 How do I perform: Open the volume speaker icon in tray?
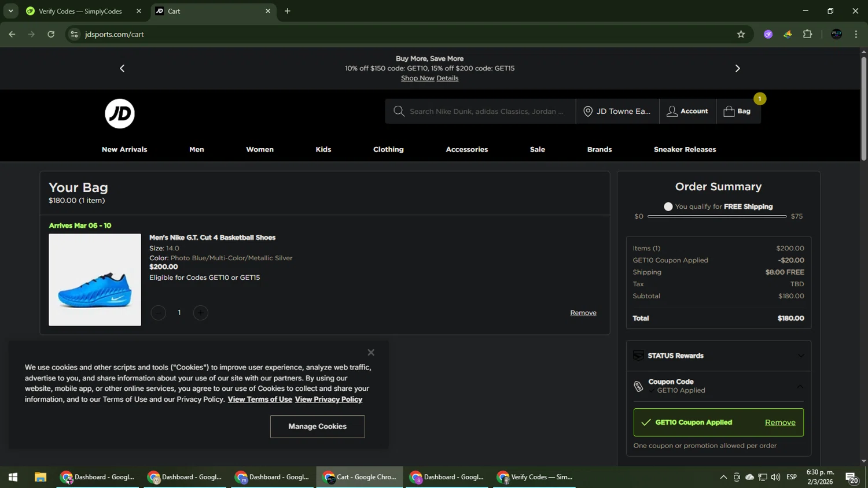pyautogui.click(x=775, y=477)
